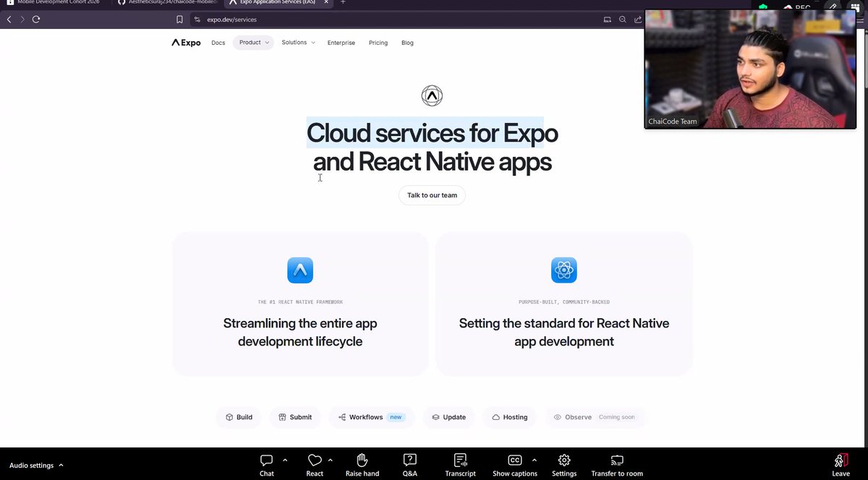The image size is (868, 480).
Task: Click the blue Expo app icon card
Action: (x=300, y=270)
